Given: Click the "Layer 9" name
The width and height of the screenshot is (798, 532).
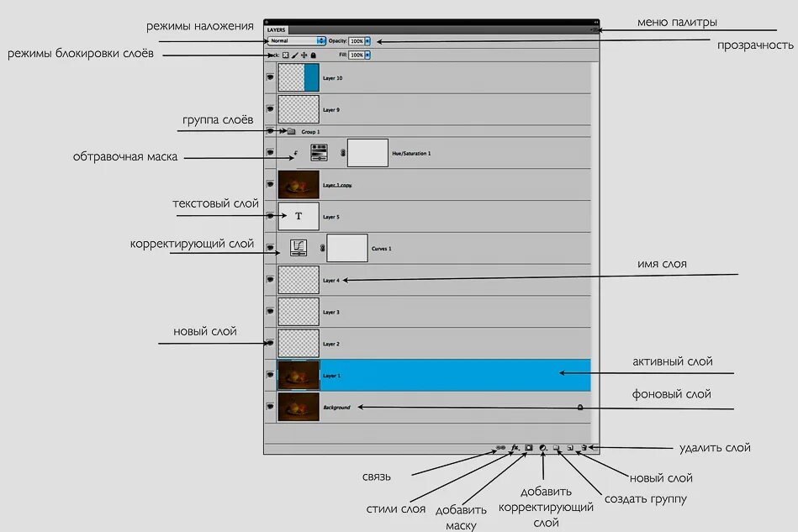Looking at the screenshot, I should (x=330, y=110).
